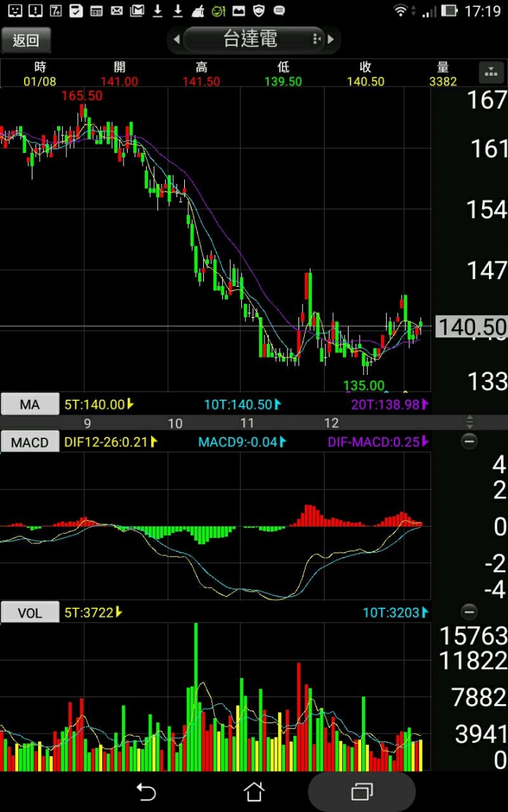Go to previous stock with left arrow
508x812 pixels.
pyautogui.click(x=177, y=39)
